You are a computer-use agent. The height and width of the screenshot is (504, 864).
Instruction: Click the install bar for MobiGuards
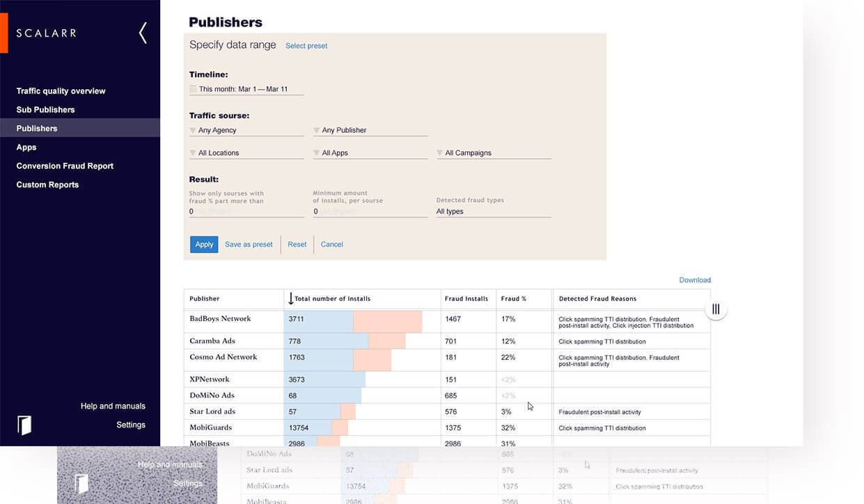316,427
